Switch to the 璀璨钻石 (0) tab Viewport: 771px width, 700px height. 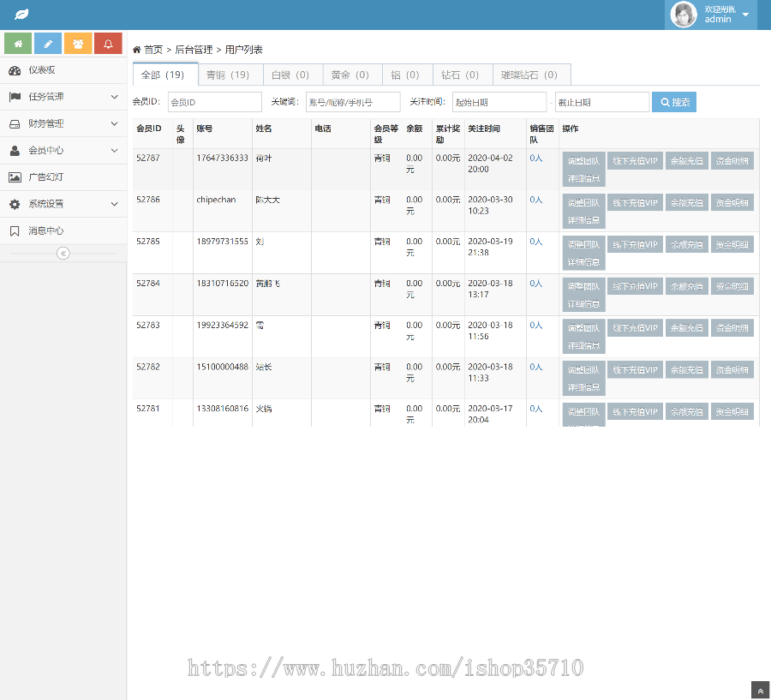point(532,75)
